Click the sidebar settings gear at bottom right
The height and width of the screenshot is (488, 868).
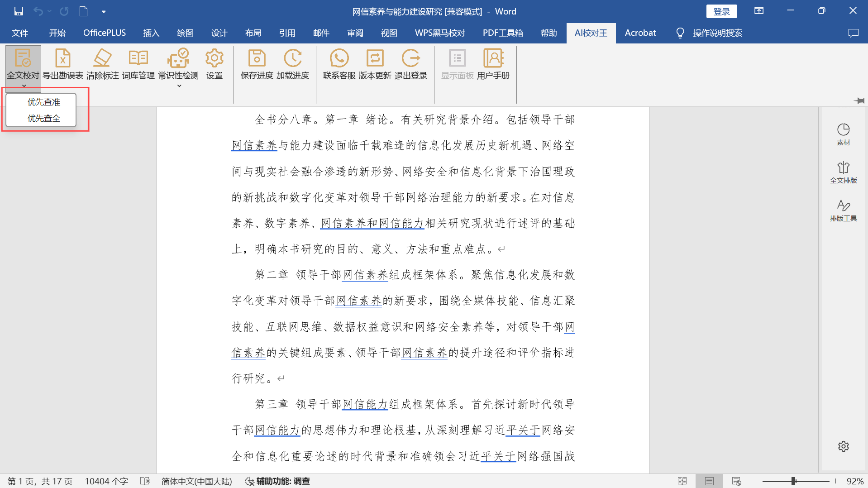843,446
